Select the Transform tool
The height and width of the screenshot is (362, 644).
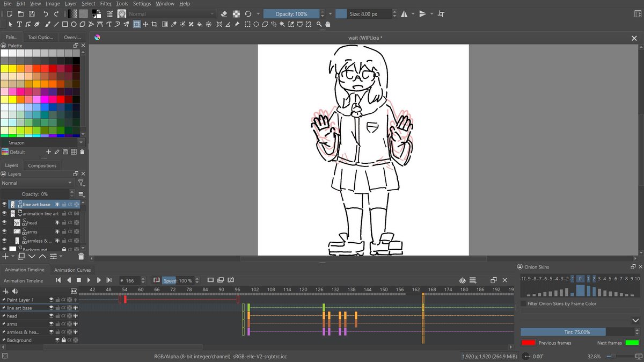pos(136,24)
